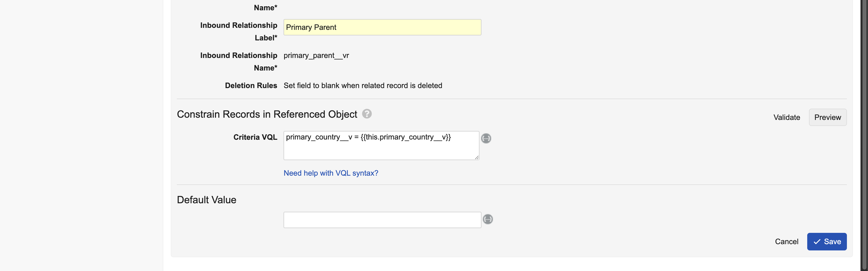This screenshot has height=271, width=868.
Task: Focus the Inbound Relationship Label input
Action: [382, 27]
